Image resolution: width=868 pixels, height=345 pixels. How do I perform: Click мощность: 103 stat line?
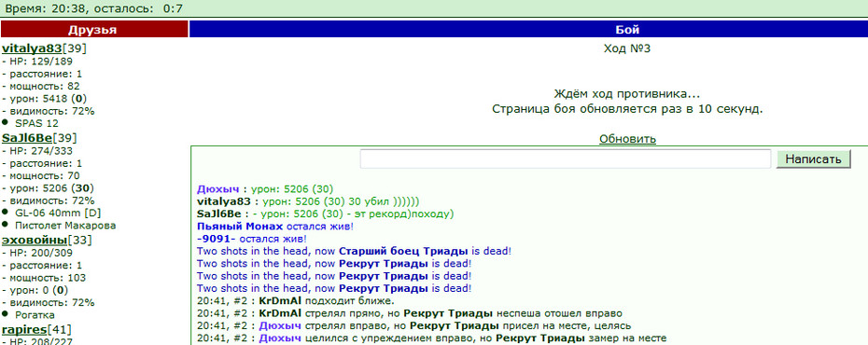[43, 278]
